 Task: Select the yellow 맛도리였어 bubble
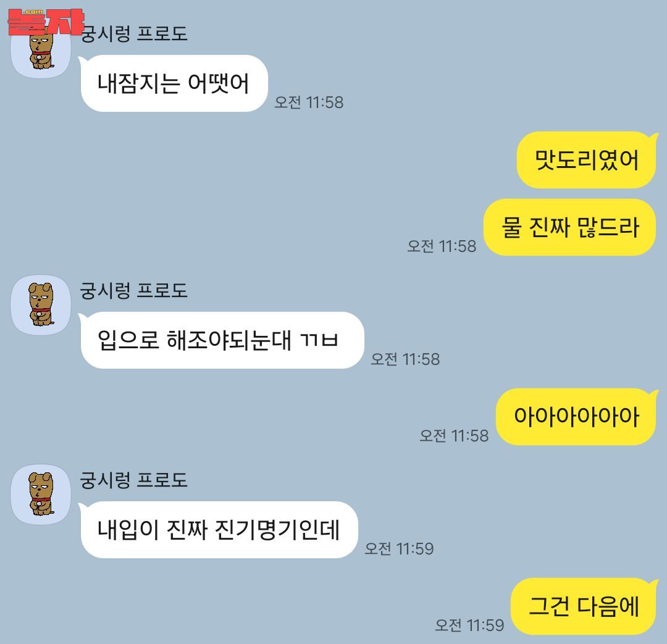tap(587, 160)
